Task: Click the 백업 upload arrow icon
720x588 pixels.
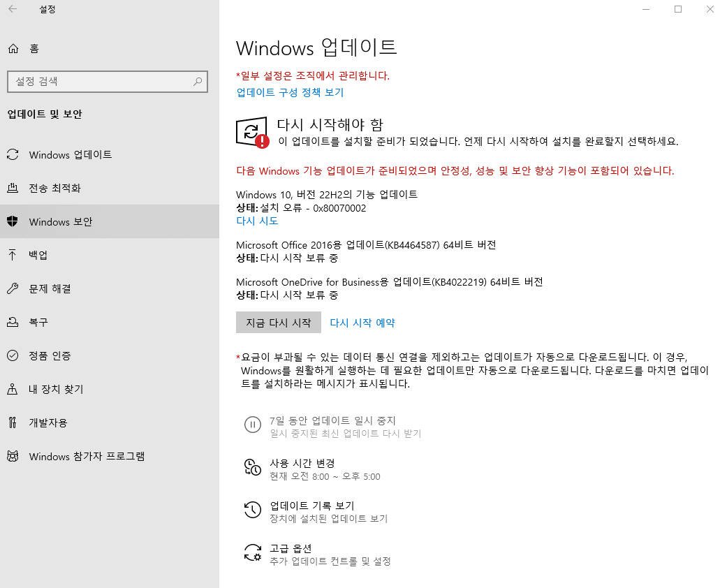Action: [13, 255]
